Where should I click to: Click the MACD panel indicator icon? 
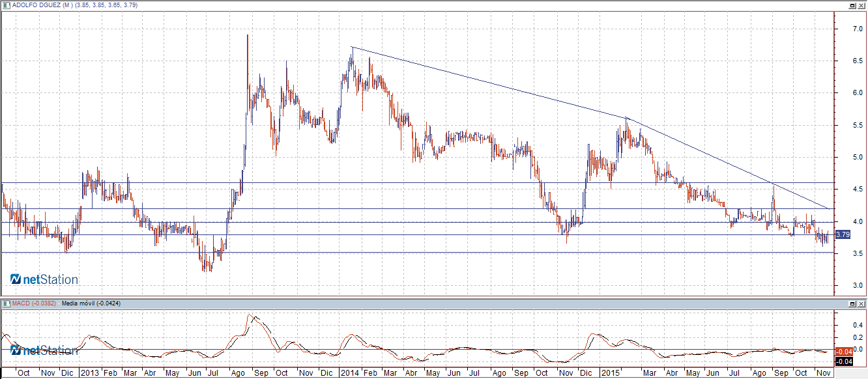coord(7,303)
